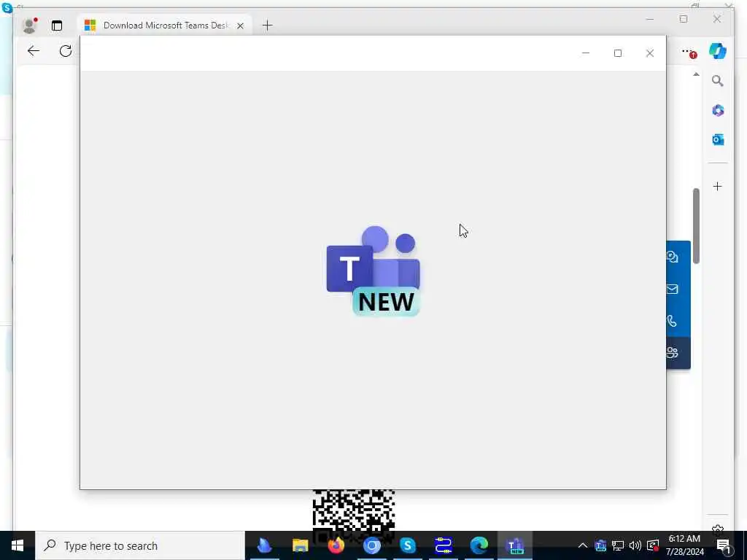Open the Edge tab actions menu icon
747x560 pixels.
click(57, 26)
